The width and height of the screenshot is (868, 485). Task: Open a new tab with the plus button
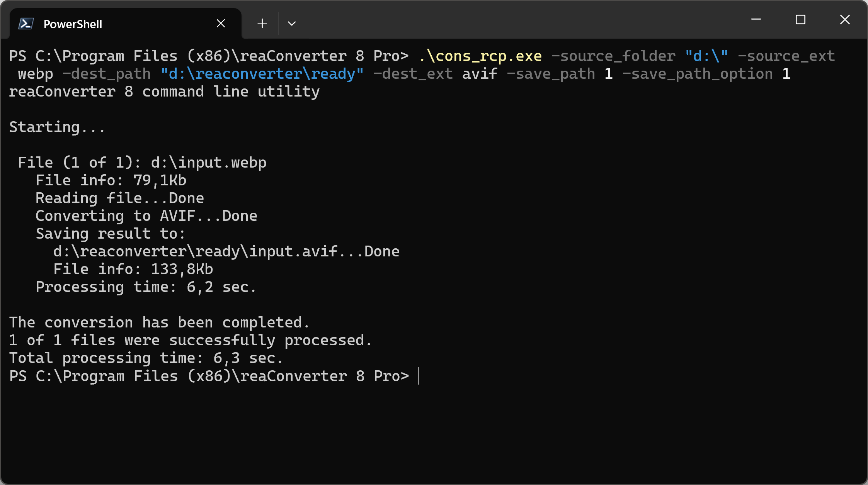[262, 24]
